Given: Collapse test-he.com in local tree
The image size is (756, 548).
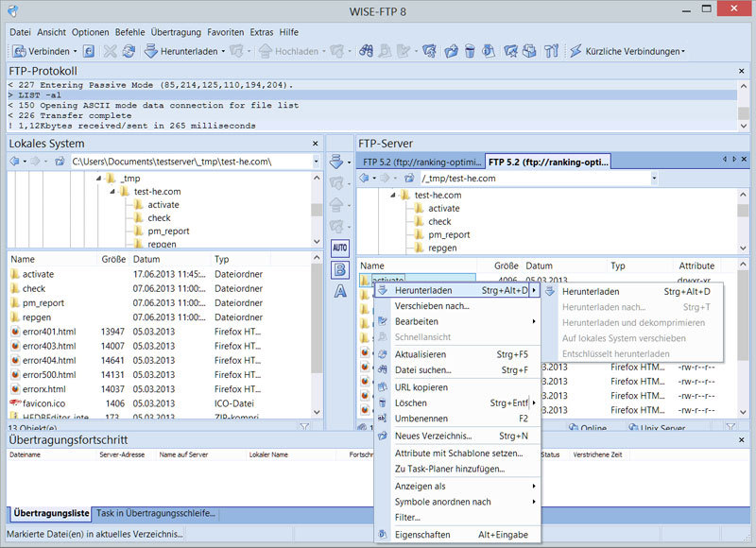Looking at the screenshot, I should [112, 192].
